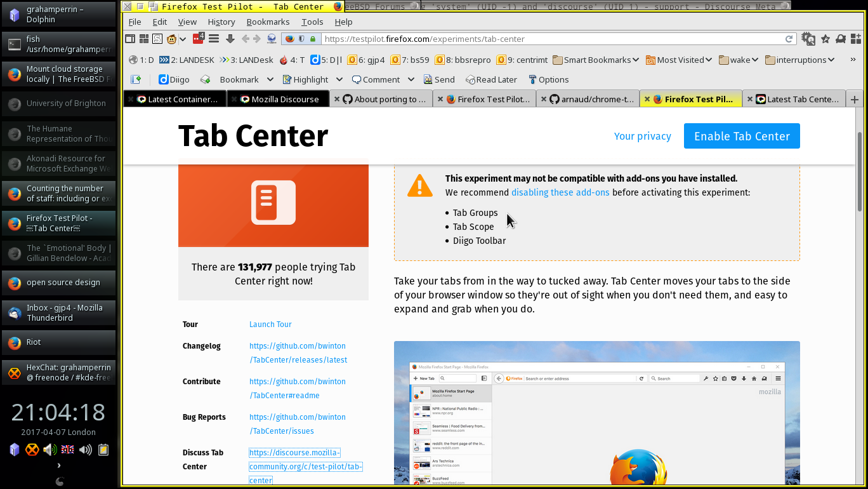Screen dimensions: 868x489
Task: Open the Edit menu
Action: click(x=160, y=22)
